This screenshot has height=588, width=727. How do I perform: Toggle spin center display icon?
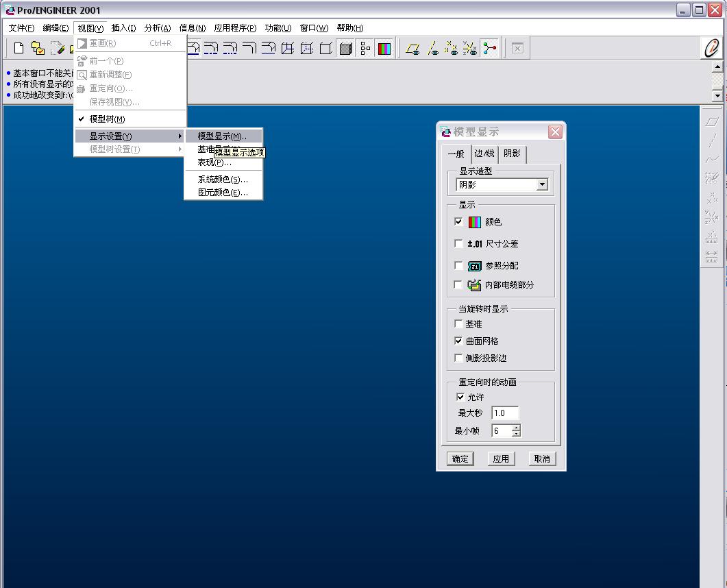point(489,48)
